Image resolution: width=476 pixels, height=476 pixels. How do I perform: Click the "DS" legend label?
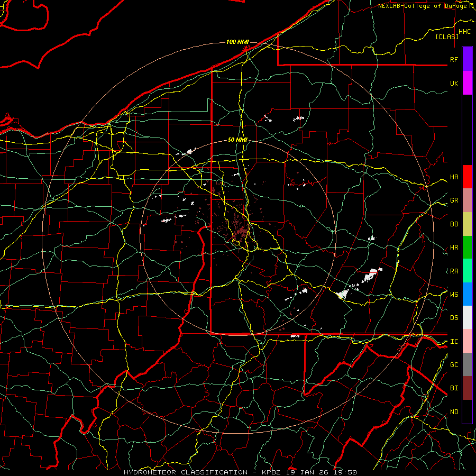[454, 317]
